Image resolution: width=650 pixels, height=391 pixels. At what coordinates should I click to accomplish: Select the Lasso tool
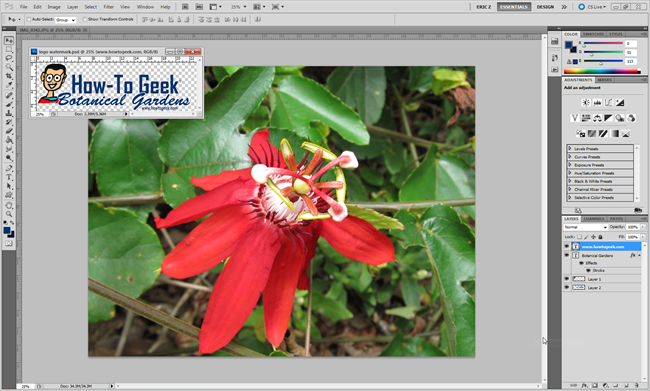(x=9, y=58)
